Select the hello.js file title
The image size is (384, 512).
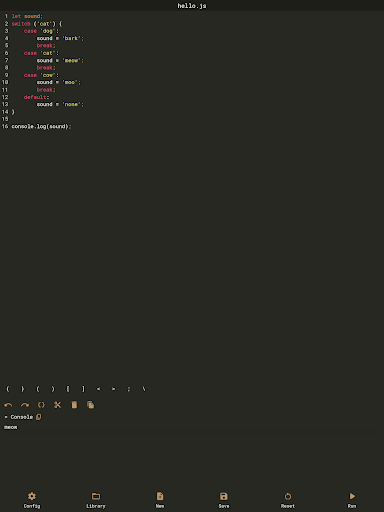pyautogui.click(x=192, y=6)
